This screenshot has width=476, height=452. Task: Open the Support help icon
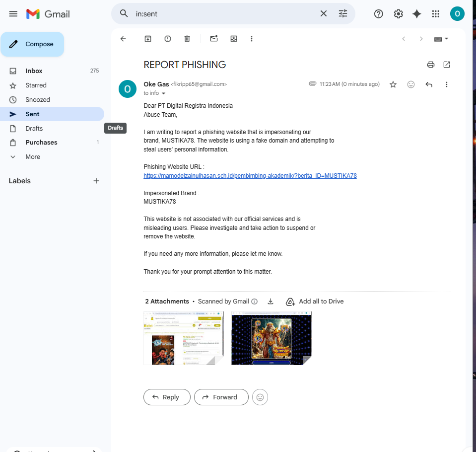(x=379, y=14)
